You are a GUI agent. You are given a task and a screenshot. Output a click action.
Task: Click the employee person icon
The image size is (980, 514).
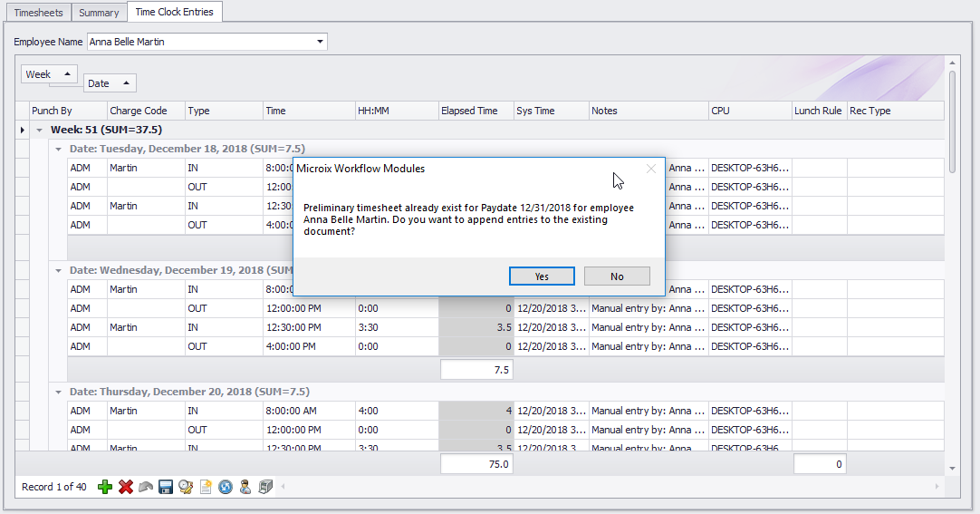(x=245, y=487)
